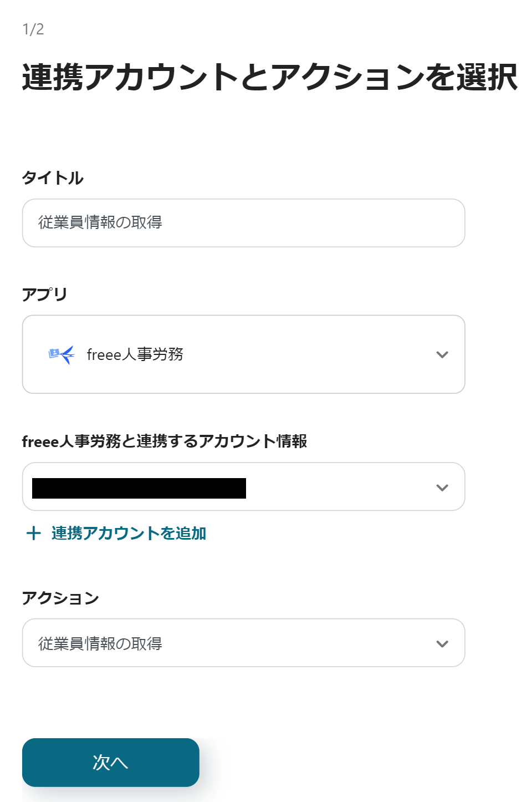The width and height of the screenshot is (532, 802).
Task: Focus the タイトル text input field
Action: (243, 223)
